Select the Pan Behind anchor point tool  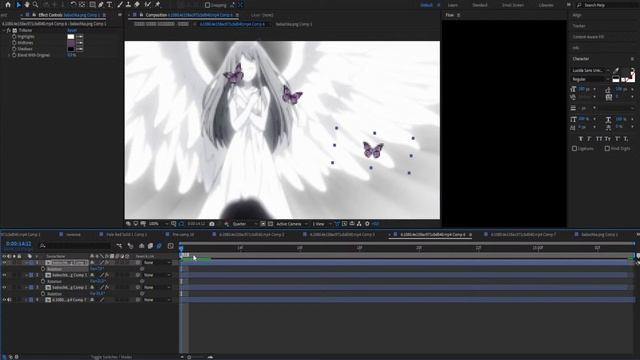click(x=82, y=4)
